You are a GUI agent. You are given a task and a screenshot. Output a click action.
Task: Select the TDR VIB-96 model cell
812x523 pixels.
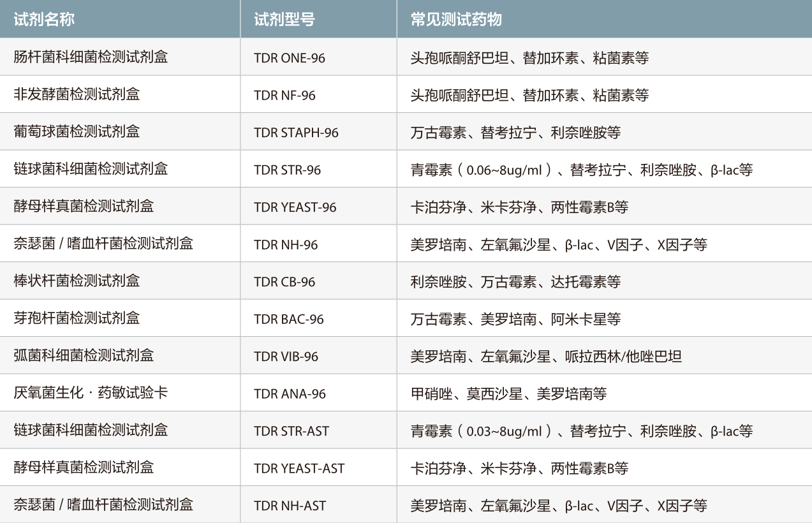click(x=286, y=357)
